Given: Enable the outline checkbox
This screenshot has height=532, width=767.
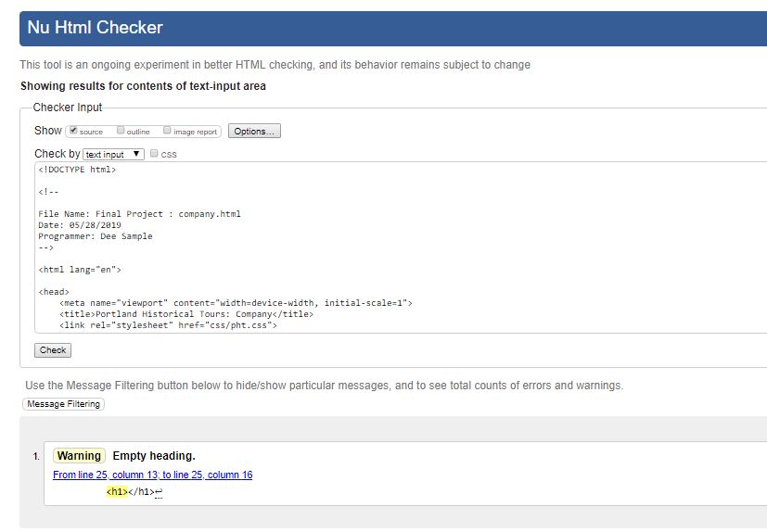Looking at the screenshot, I should tap(121, 130).
